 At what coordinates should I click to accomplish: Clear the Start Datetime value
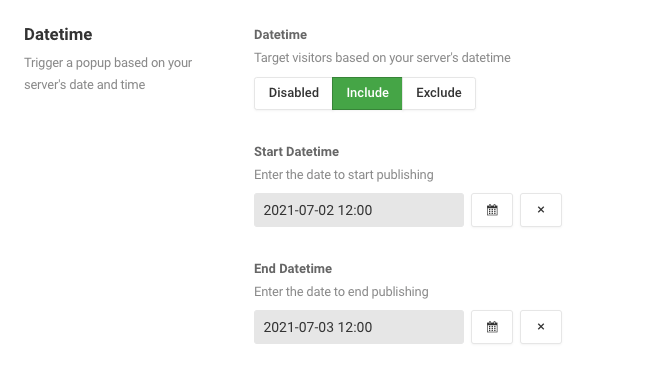pos(541,210)
